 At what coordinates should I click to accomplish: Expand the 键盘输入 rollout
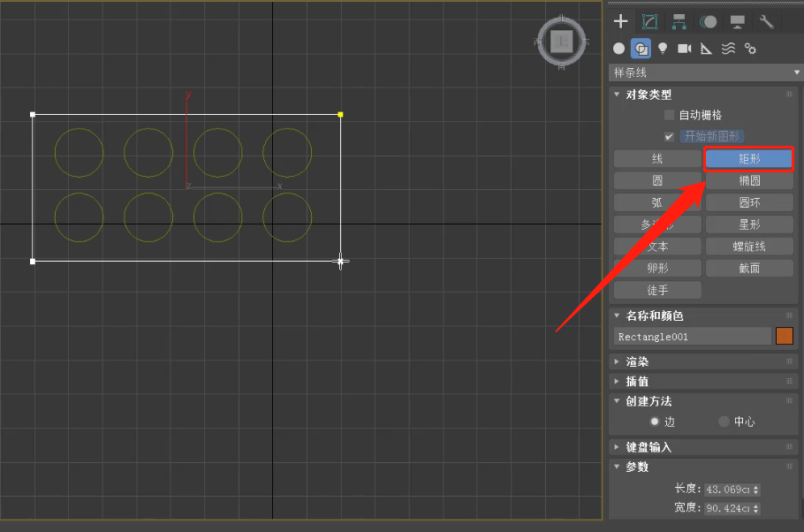click(649, 447)
